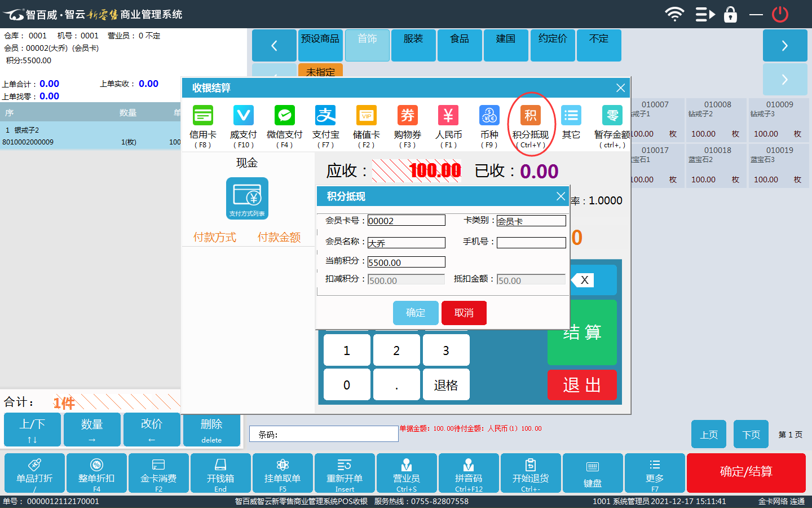Click the lock screen icon in title bar
Image resolution: width=812 pixels, height=508 pixels.
pos(730,14)
